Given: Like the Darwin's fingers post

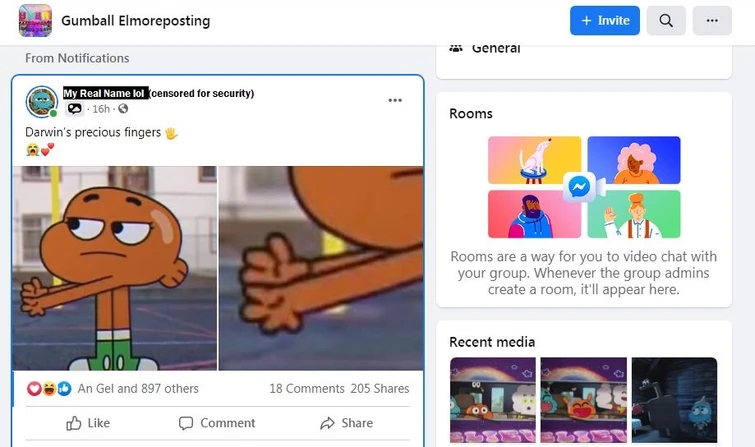Looking at the screenshot, I should pyautogui.click(x=88, y=423).
